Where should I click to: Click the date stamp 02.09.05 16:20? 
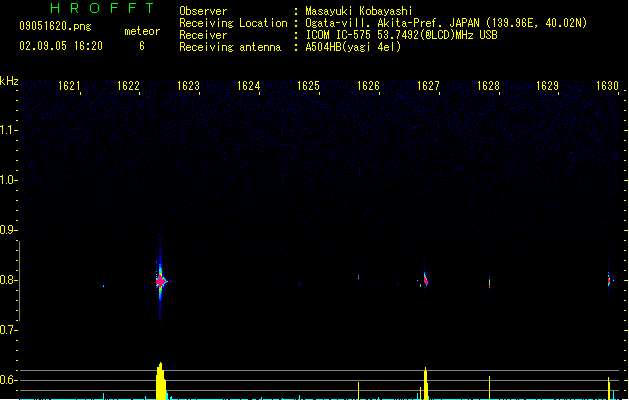61,46
